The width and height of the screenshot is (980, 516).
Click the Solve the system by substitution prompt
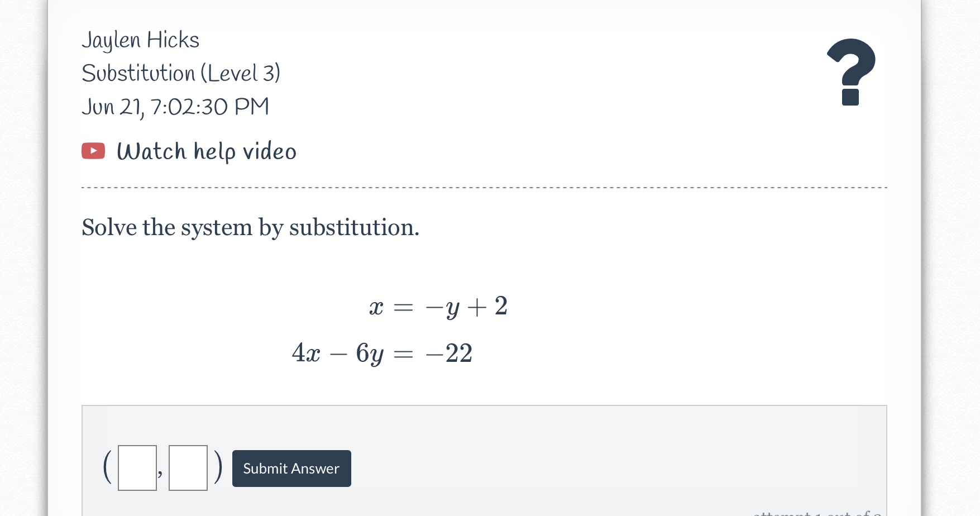pyautogui.click(x=250, y=227)
